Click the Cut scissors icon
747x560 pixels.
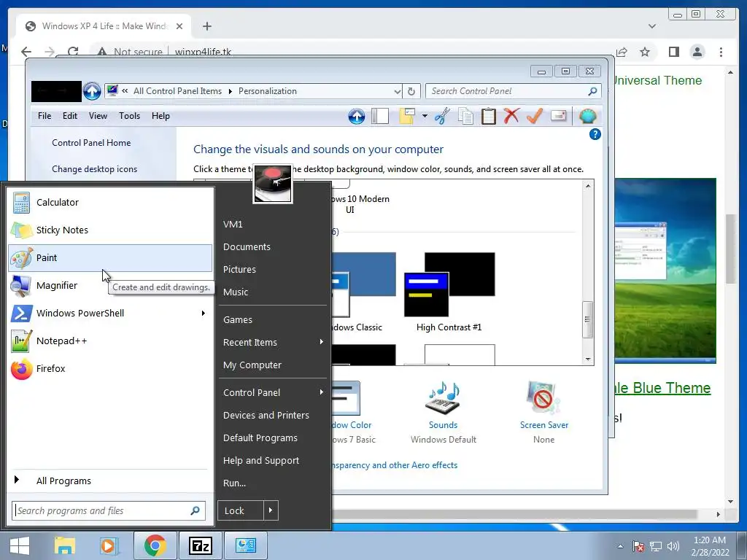pyautogui.click(x=442, y=116)
